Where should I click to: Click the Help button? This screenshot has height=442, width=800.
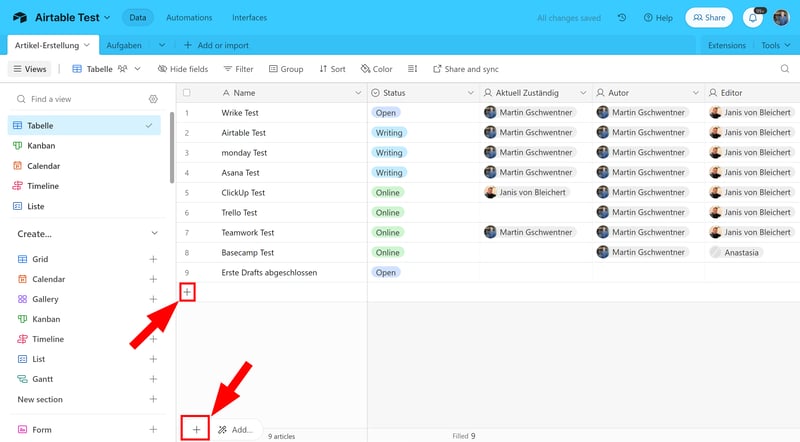(658, 17)
